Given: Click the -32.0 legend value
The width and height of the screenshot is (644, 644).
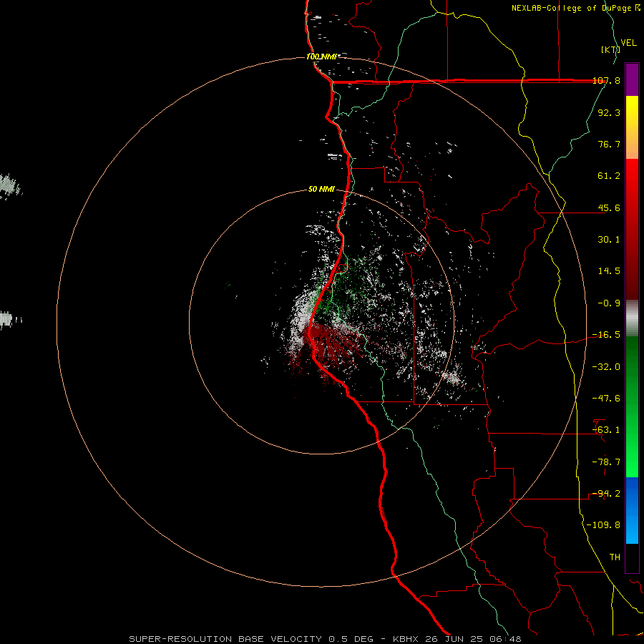Looking at the screenshot, I should 606,367.
